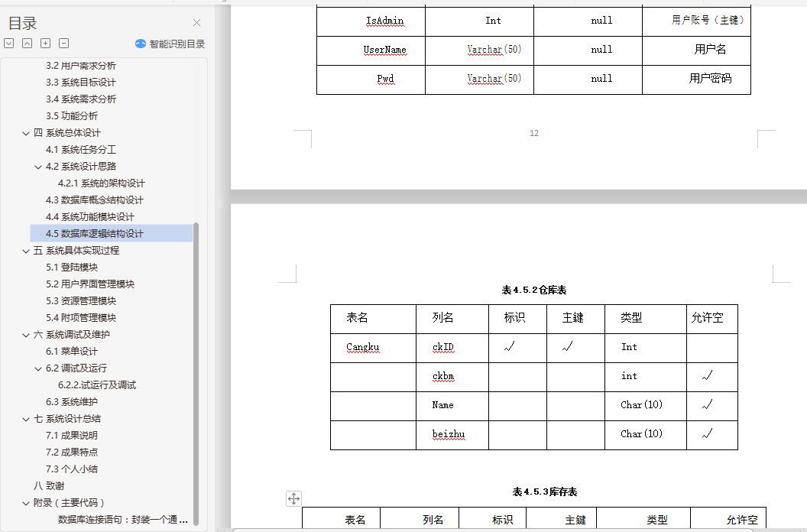Screen dimensions: 807x532
Task: Collapse the 附录（主要代码）section
Action: (x=26, y=503)
